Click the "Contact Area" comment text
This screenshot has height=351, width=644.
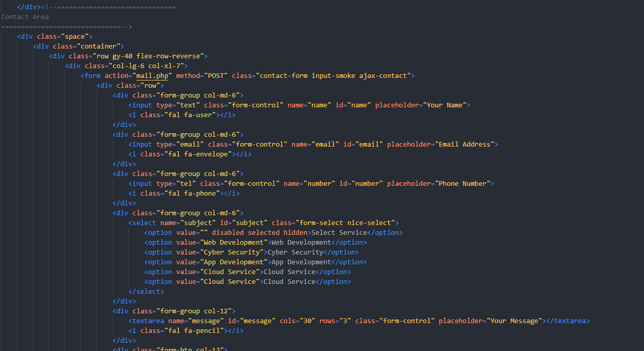coord(25,17)
